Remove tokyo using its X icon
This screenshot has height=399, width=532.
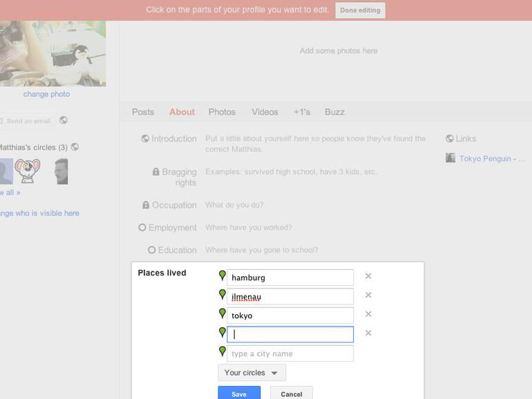click(368, 314)
